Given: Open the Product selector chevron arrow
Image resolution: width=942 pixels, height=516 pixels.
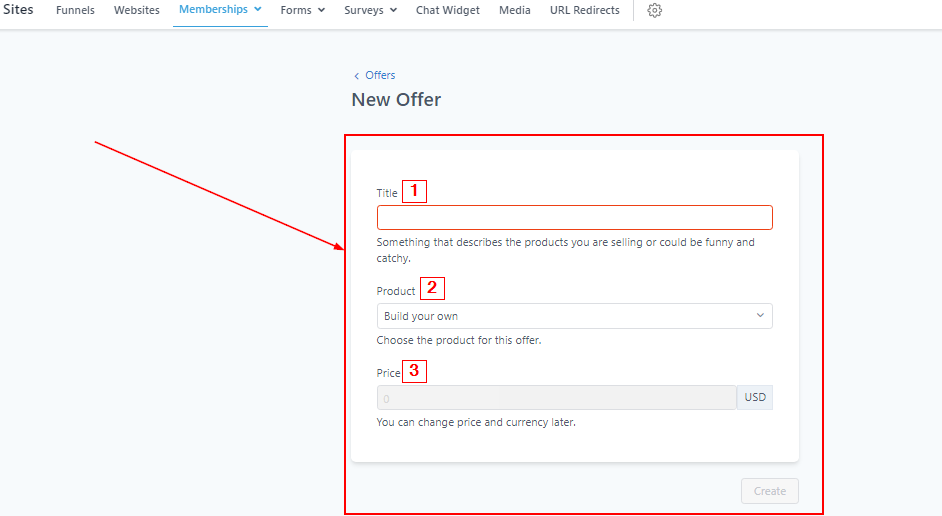Looking at the screenshot, I should coord(760,316).
